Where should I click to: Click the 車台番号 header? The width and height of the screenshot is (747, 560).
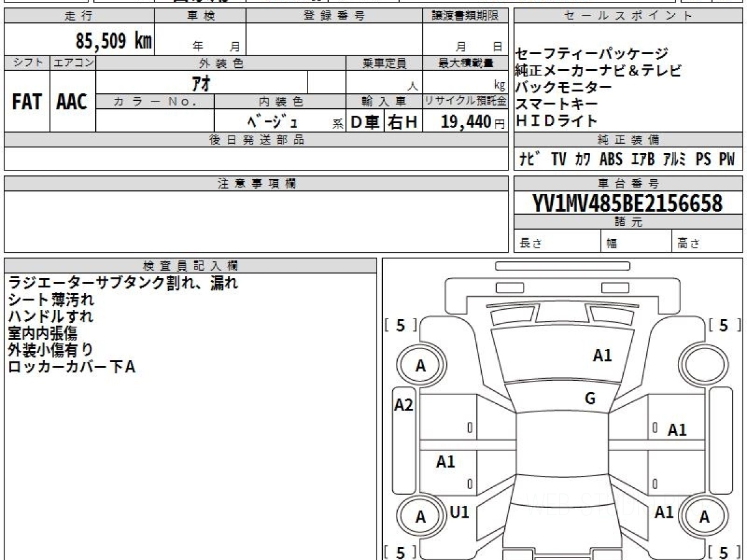(x=628, y=183)
